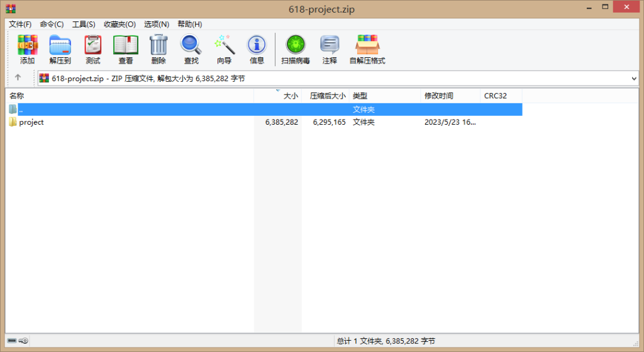Open the Favorites (收藏夹) menu

tap(119, 25)
